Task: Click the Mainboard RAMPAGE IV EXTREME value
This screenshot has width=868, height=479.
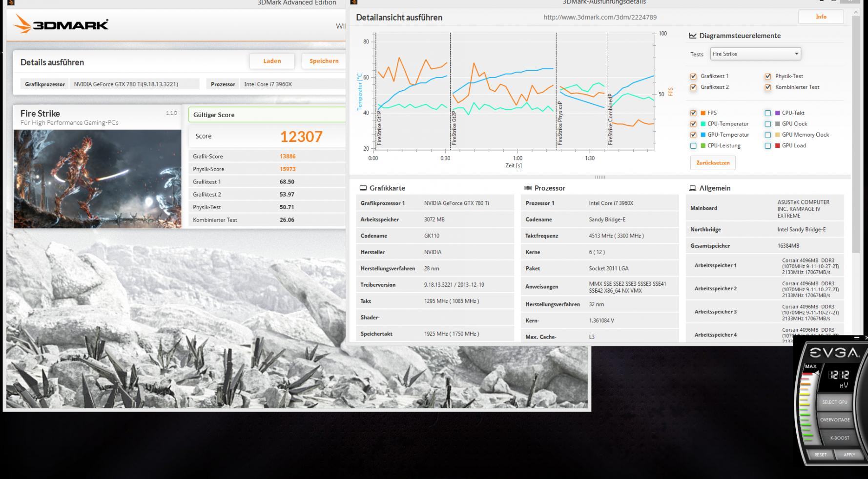Action: click(803, 209)
